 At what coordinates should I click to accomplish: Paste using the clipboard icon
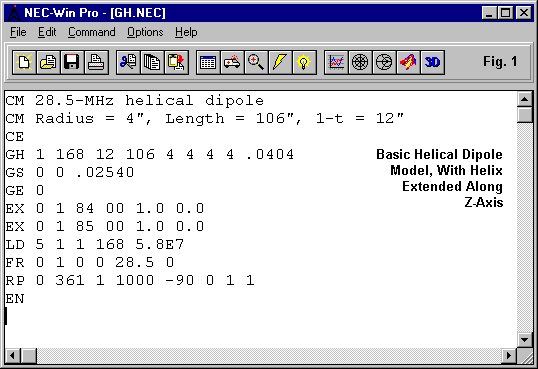tap(176, 62)
